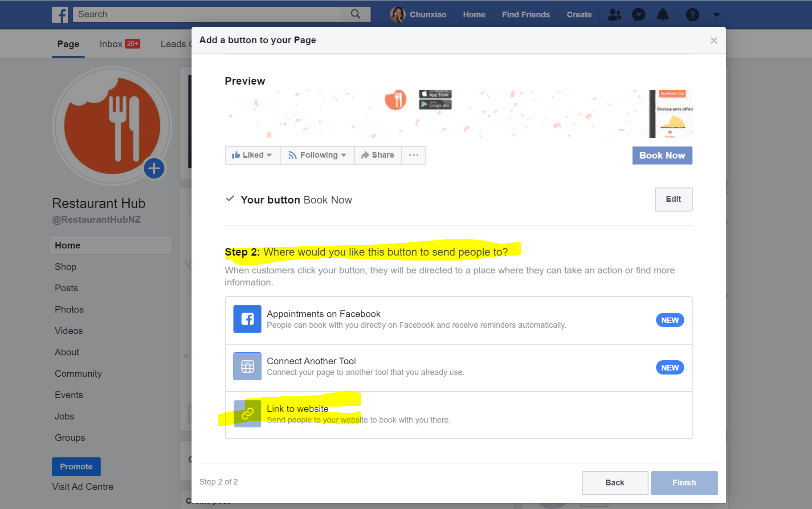
Task: Select Posts in page sidebar
Action: (66, 288)
